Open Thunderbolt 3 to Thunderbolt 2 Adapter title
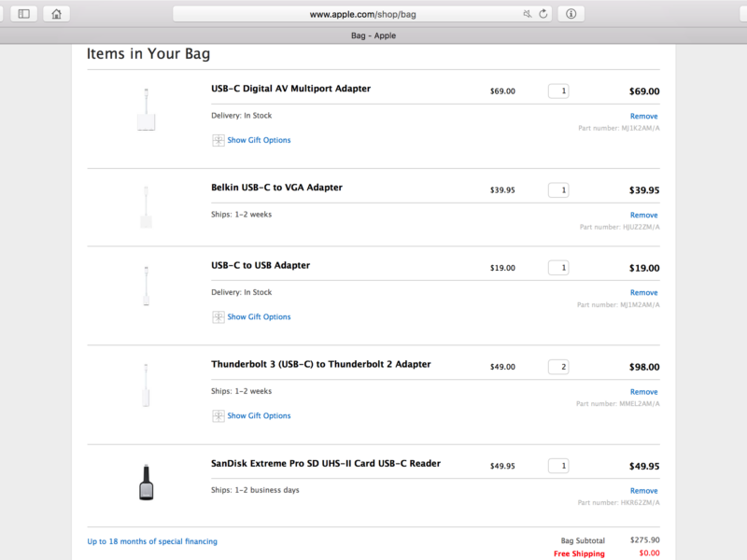 pos(321,365)
